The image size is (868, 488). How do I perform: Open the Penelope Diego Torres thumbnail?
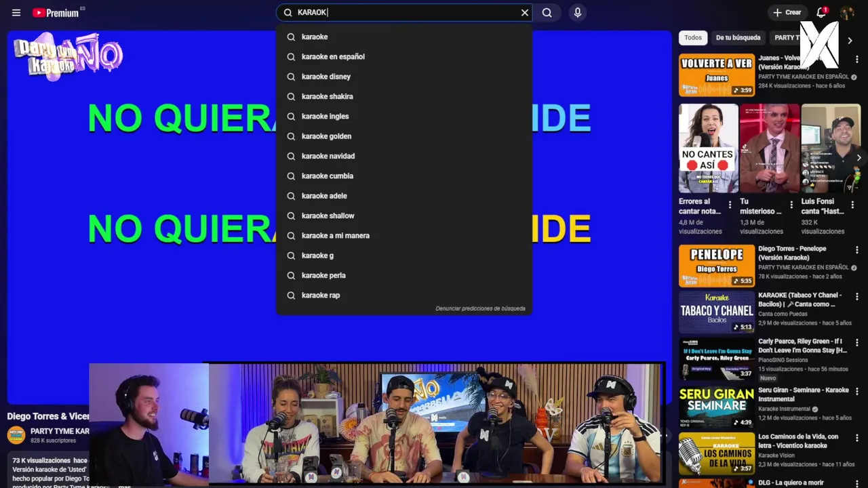point(717,266)
